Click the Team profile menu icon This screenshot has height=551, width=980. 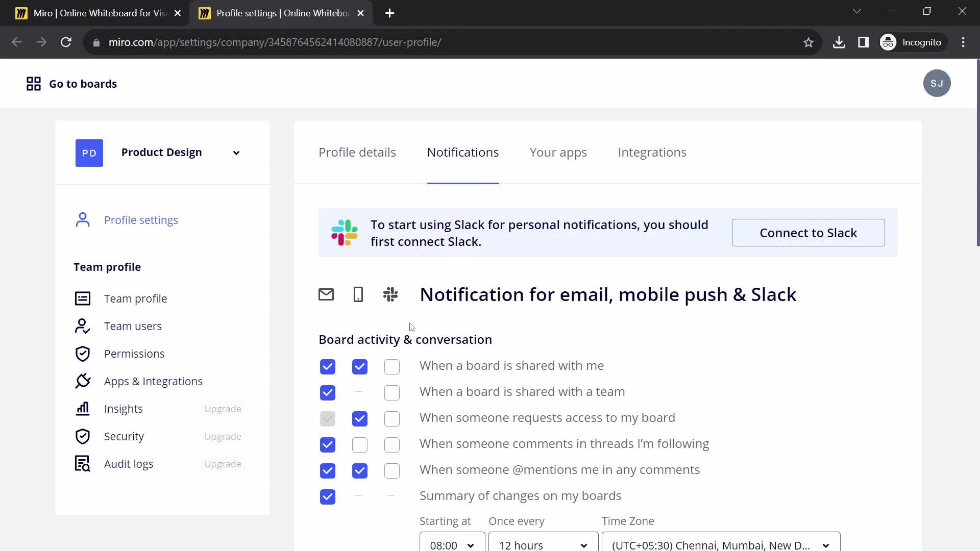83,298
